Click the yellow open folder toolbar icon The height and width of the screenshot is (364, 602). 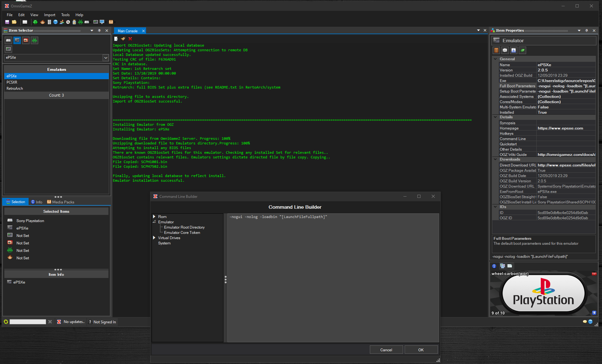pos(14,22)
